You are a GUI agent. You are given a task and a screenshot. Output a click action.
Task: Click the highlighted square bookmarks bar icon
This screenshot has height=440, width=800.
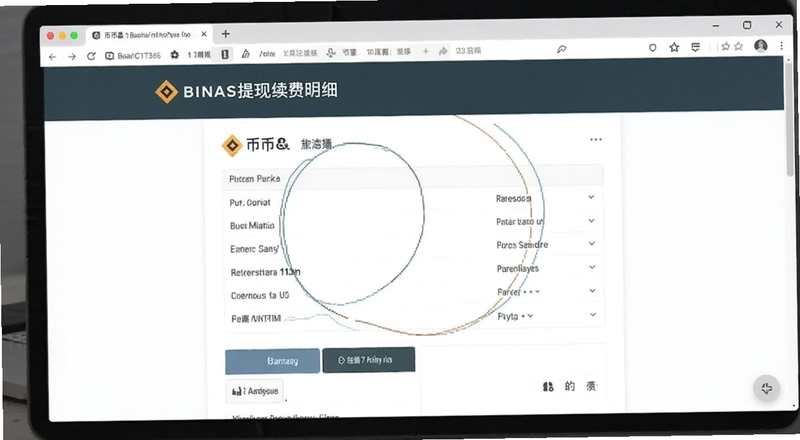pos(225,54)
